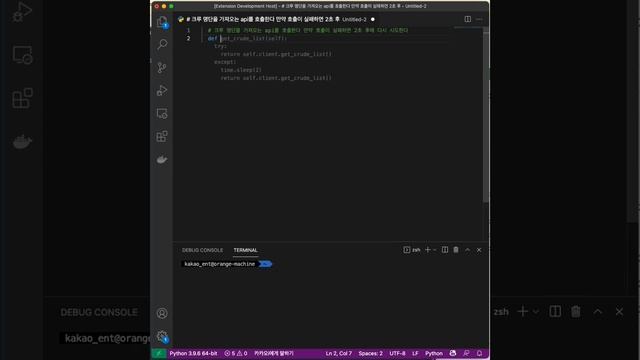Open notifications bell in status bar
Screen dimensions: 640x360
click(x=480, y=353)
